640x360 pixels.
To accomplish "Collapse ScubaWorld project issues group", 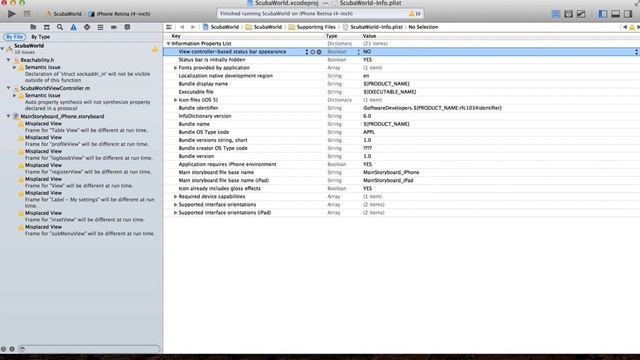I will pyautogui.click(x=2, y=48).
